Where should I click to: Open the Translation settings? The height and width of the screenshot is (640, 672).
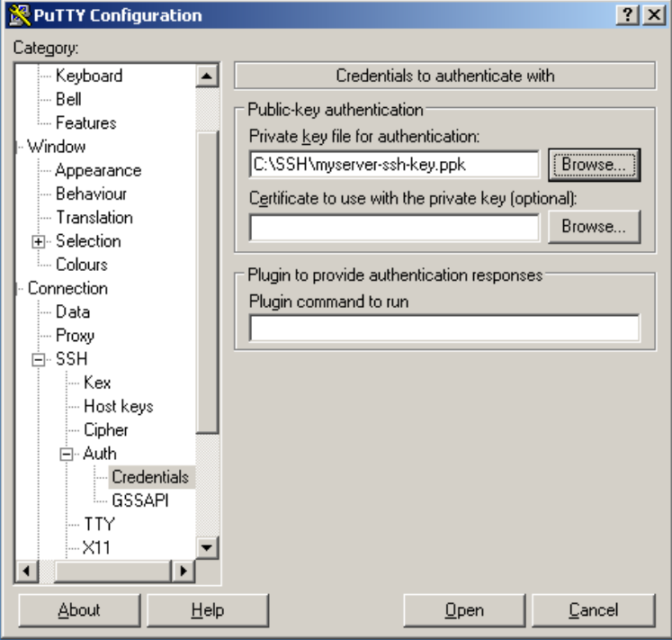(x=94, y=218)
